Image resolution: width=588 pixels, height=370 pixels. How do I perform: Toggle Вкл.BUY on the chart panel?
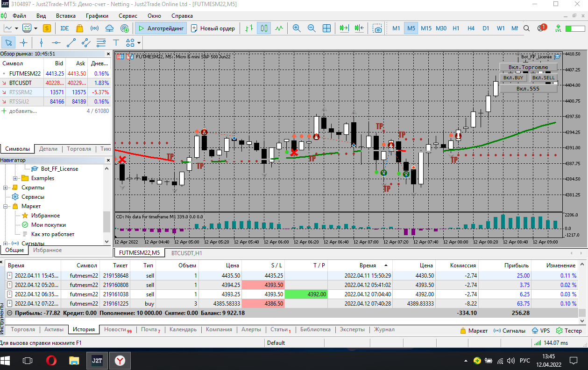point(513,77)
